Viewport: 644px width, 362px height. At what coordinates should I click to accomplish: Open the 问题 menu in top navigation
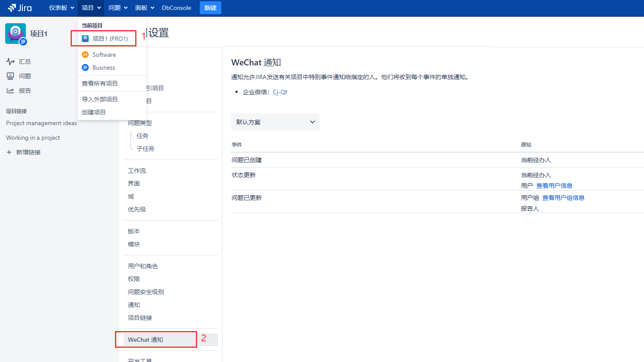(x=118, y=8)
